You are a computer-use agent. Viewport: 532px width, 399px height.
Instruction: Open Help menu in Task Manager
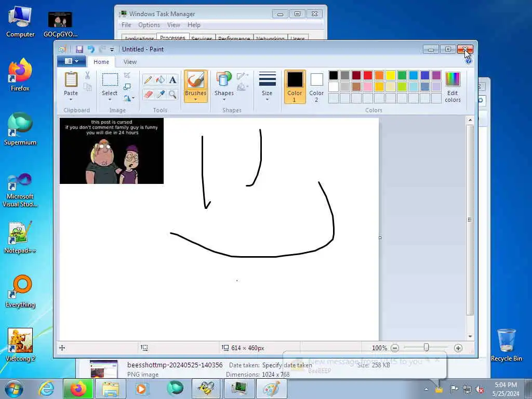click(194, 25)
